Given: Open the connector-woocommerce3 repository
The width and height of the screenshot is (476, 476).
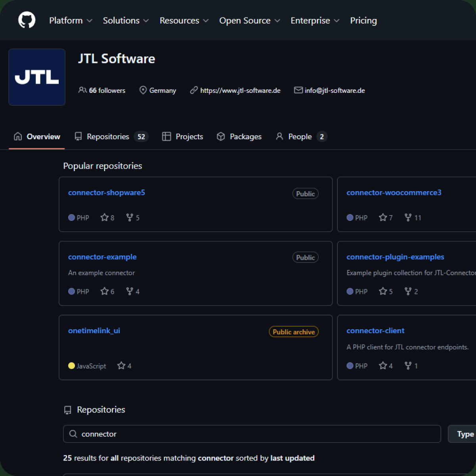Looking at the screenshot, I should pos(394,192).
